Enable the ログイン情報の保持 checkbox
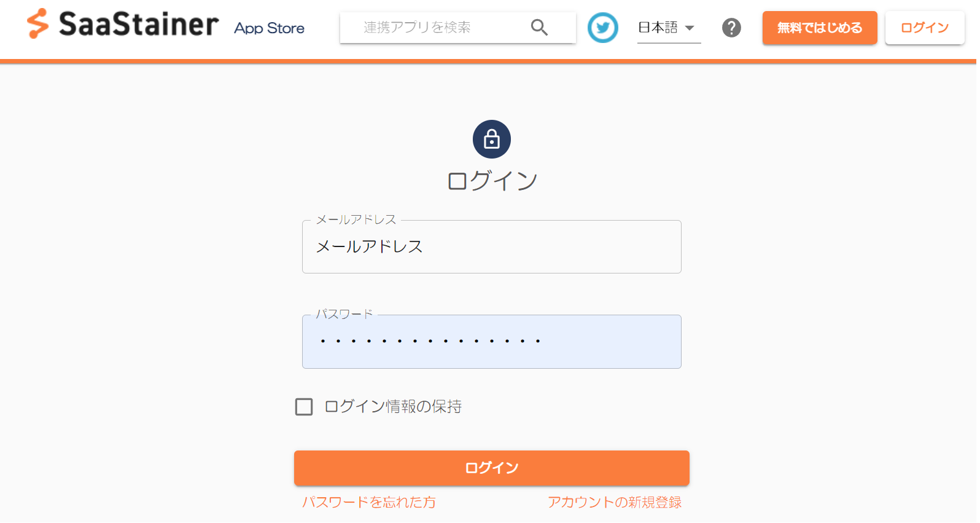980x523 pixels. pyautogui.click(x=304, y=407)
